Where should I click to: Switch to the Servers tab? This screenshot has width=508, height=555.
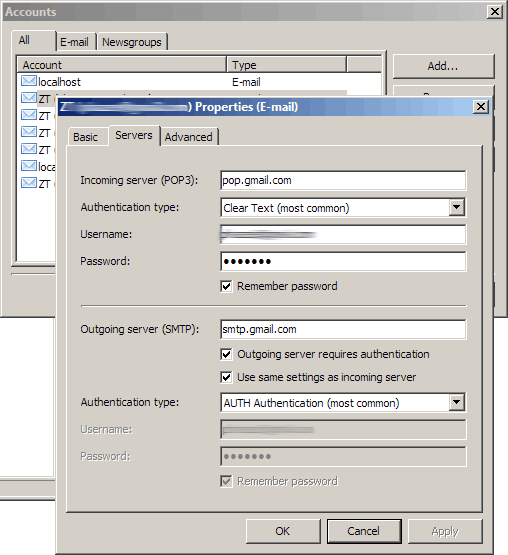tap(134, 135)
